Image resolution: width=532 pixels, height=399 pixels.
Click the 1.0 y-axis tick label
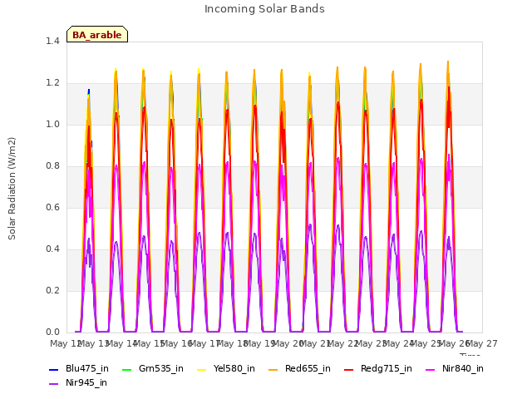point(52,124)
